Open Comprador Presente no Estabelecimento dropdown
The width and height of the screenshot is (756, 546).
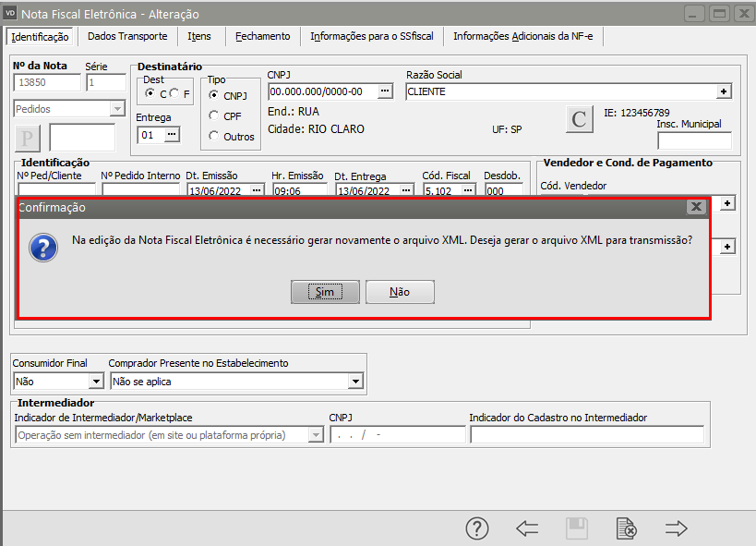pos(355,381)
